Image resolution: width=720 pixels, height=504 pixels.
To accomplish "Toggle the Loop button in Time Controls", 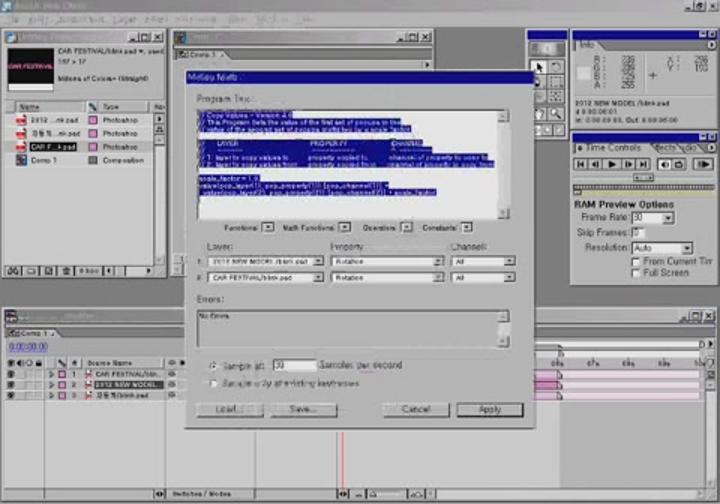I will pos(679,164).
